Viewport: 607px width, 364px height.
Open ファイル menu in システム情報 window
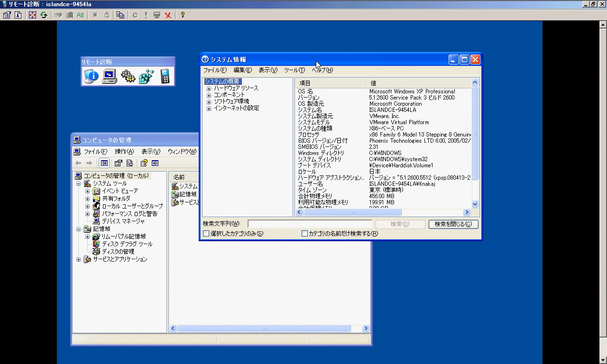pyautogui.click(x=215, y=70)
